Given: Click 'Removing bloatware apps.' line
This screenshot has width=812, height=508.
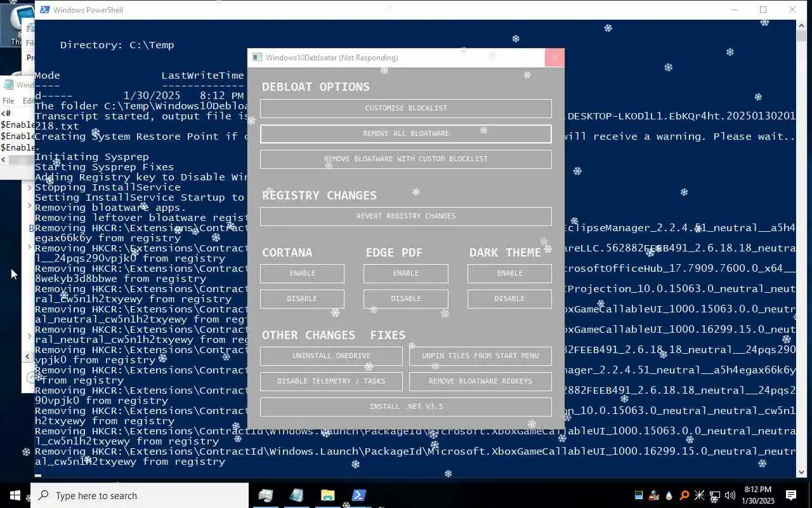Looking at the screenshot, I should pos(110,208).
